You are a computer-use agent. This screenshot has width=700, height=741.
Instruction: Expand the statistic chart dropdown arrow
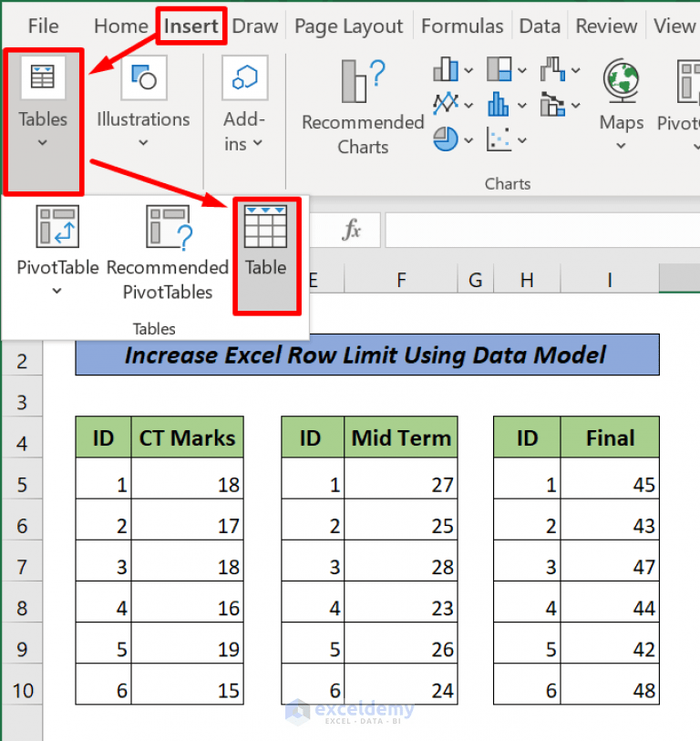522,106
